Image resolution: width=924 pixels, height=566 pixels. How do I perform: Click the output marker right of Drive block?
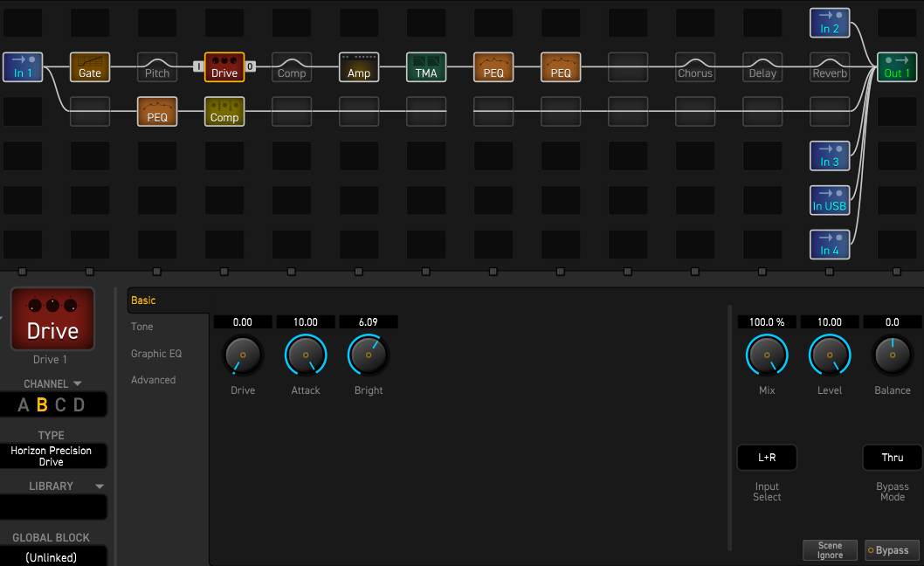point(251,66)
